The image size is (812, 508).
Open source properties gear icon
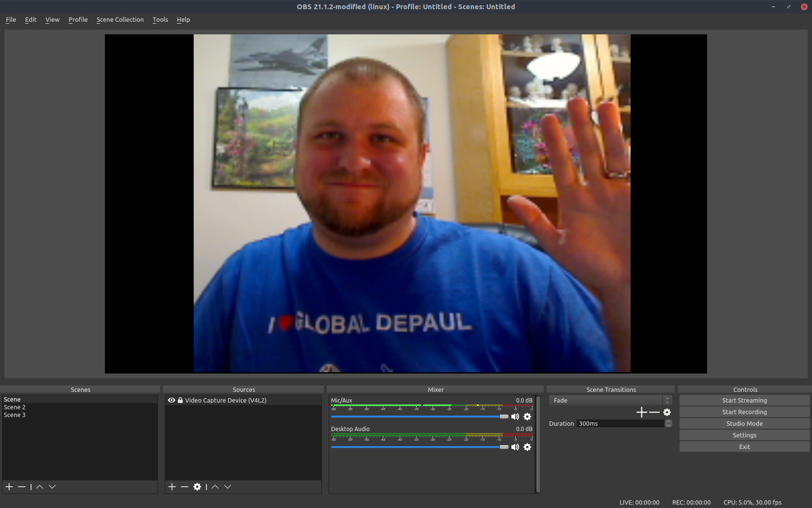tap(197, 487)
